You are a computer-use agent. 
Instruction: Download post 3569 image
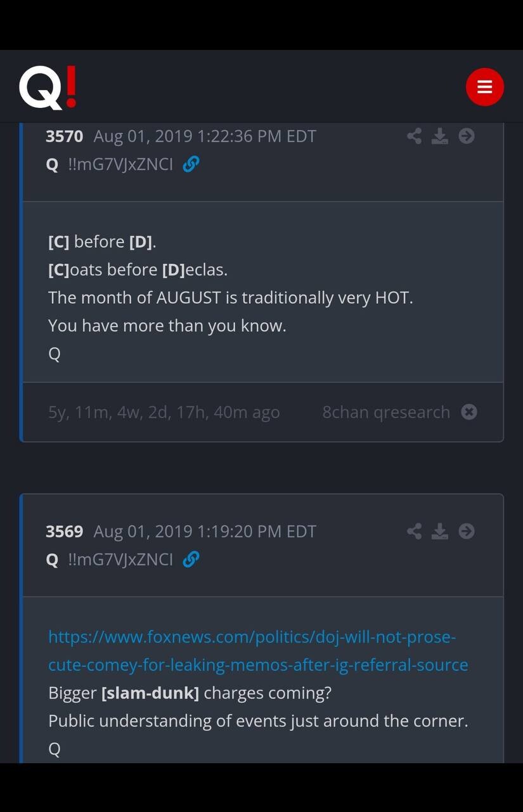440,531
